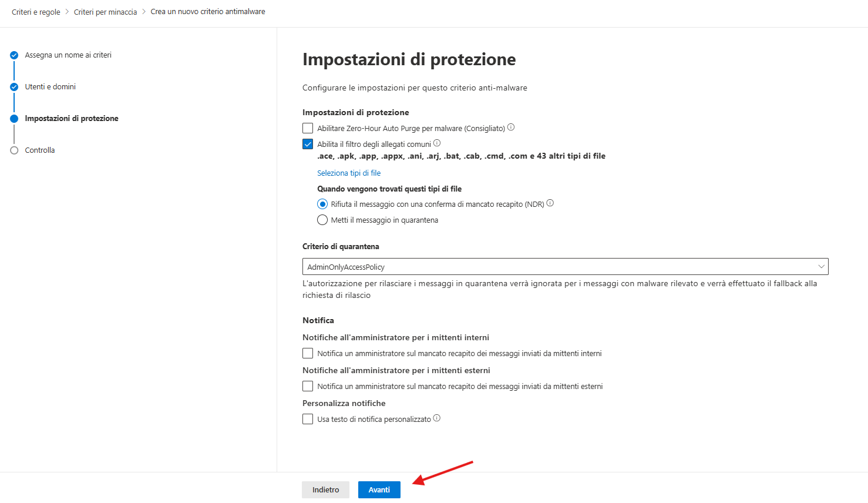
Task: Select Metti il messaggio in quarantena option
Action: point(322,220)
